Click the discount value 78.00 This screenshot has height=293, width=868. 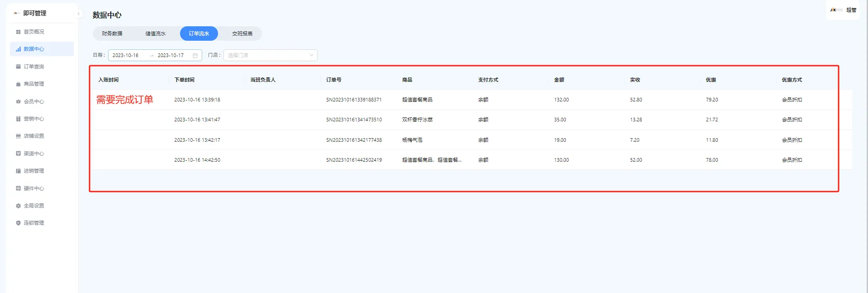[712, 160]
